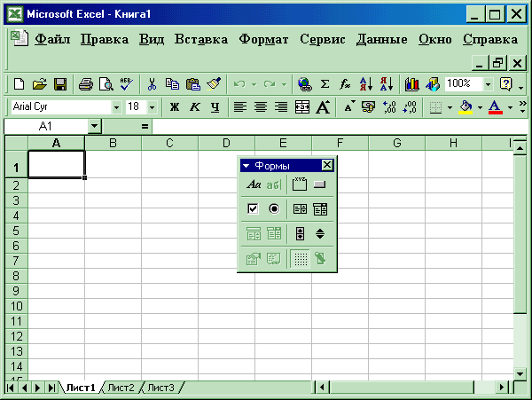Open a file with the folder icon
532x400 pixels.
click(x=40, y=83)
